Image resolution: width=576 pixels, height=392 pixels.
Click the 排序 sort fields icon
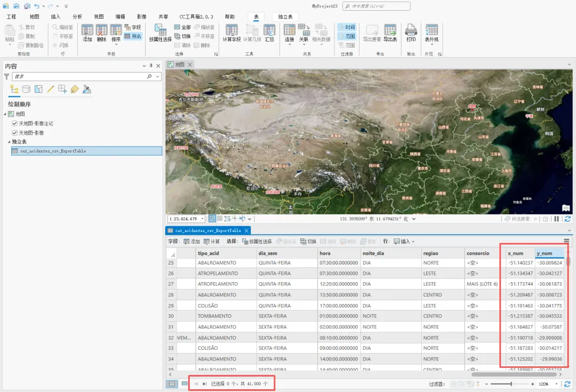(116, 33)
